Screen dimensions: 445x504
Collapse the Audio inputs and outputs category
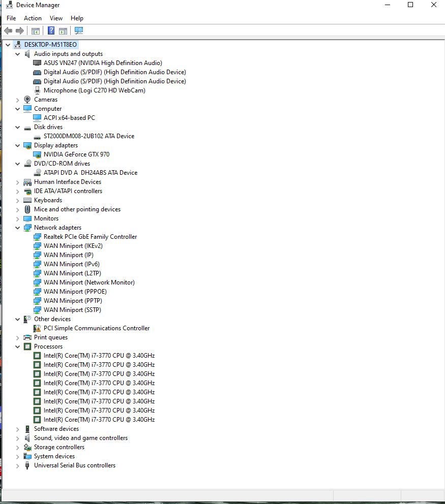coord(18,54)
